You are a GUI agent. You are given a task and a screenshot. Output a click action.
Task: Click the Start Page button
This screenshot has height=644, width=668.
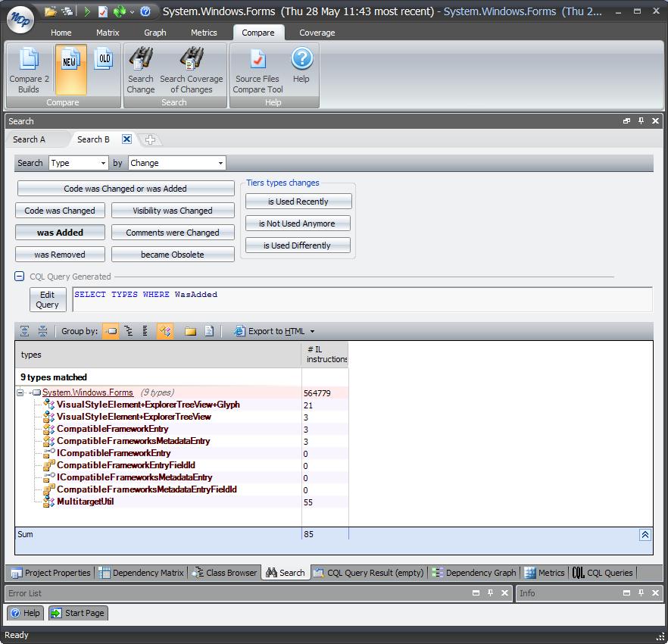point(79,613)
